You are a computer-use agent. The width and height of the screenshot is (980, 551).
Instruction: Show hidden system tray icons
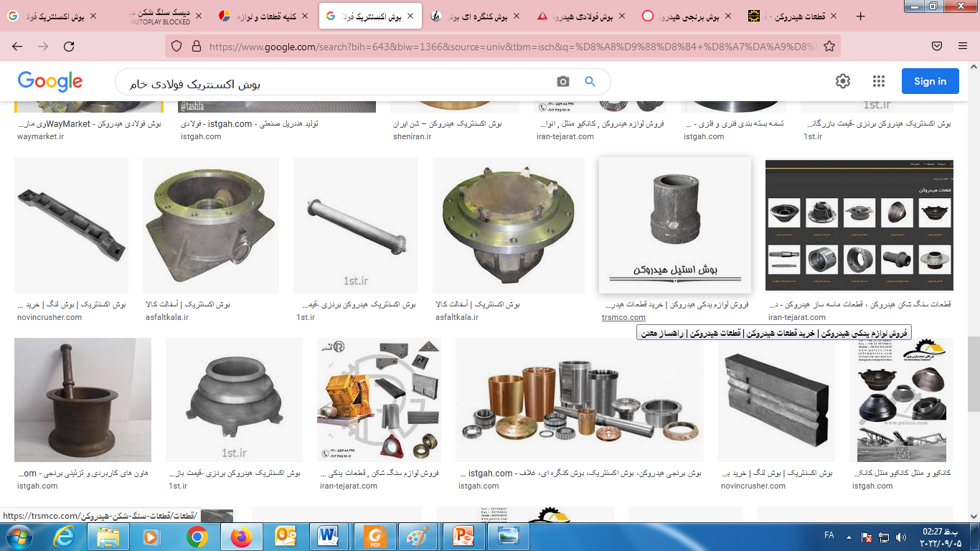(849, 537)
